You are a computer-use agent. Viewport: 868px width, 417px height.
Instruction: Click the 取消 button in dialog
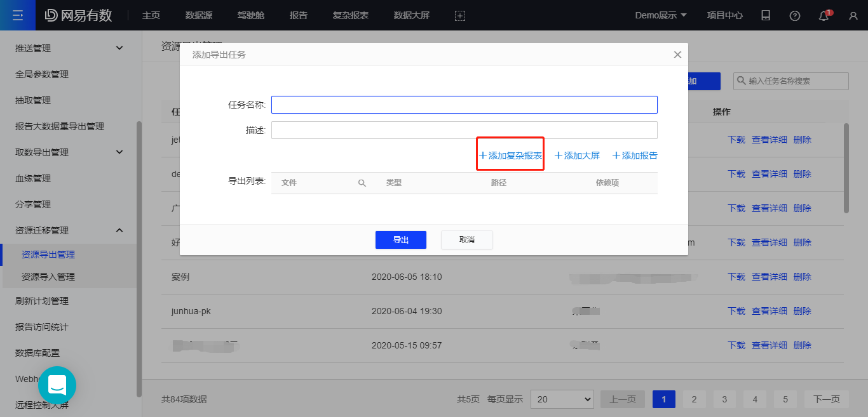tap(466, 240)
